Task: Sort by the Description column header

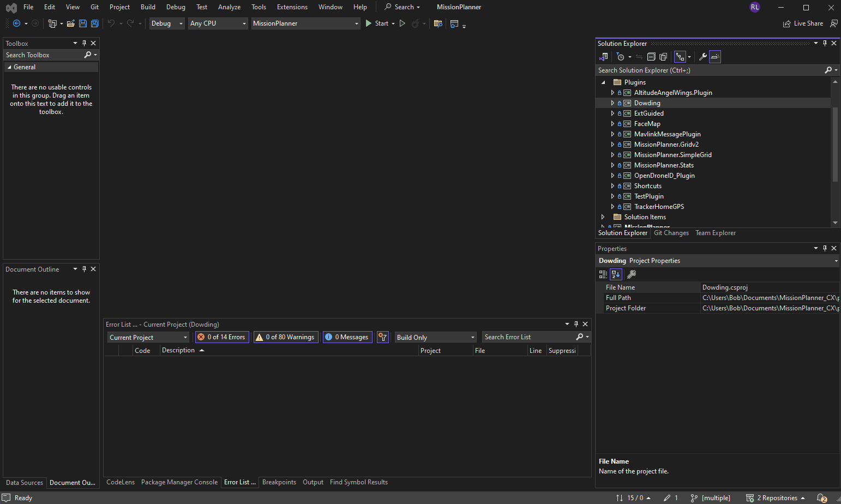Action: 289,351
